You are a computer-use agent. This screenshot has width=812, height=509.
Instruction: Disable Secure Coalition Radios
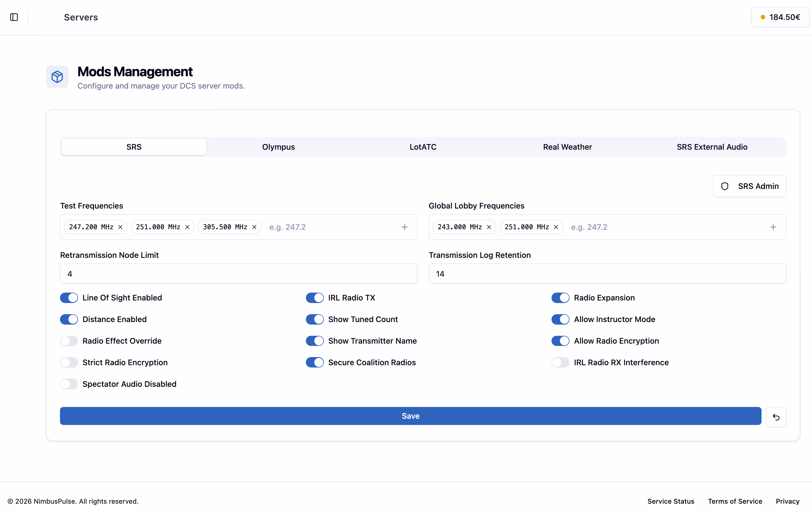coord(315,363)
